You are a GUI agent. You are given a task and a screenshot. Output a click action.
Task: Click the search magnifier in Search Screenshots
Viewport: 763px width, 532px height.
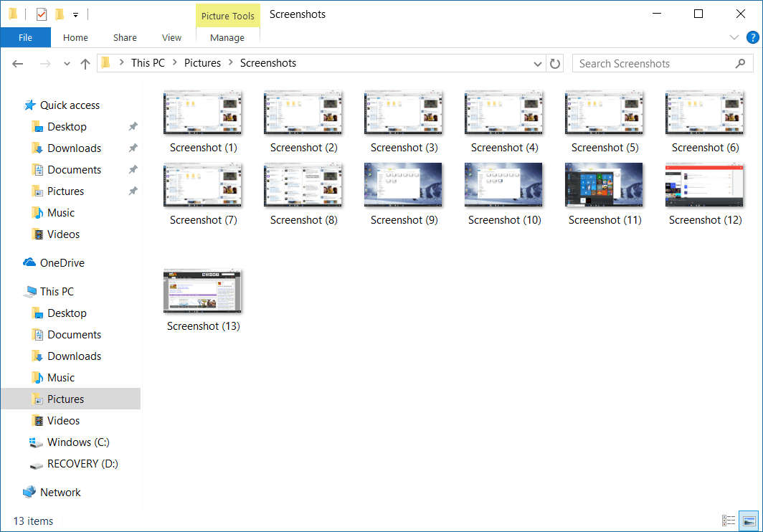click(741, 63)
